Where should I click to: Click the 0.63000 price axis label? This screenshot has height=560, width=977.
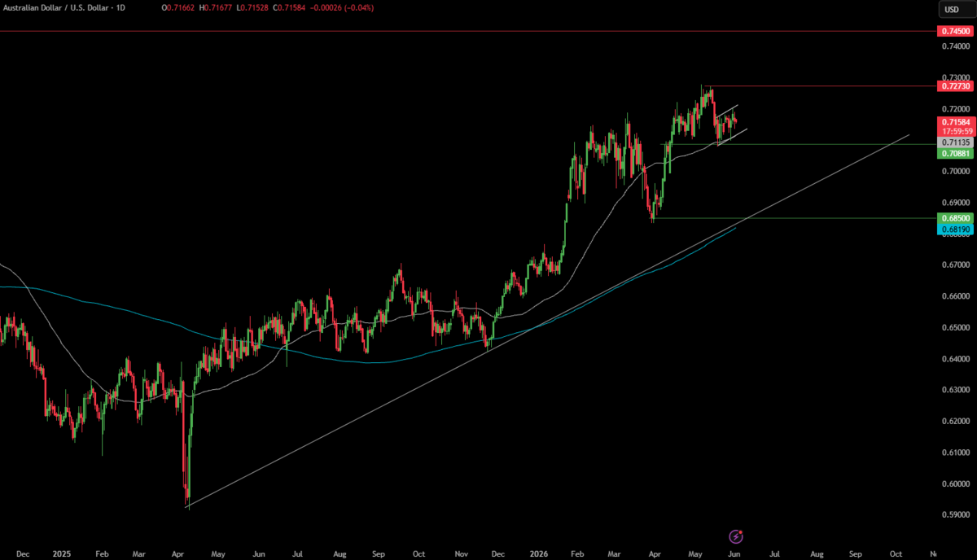pos(956,390)
